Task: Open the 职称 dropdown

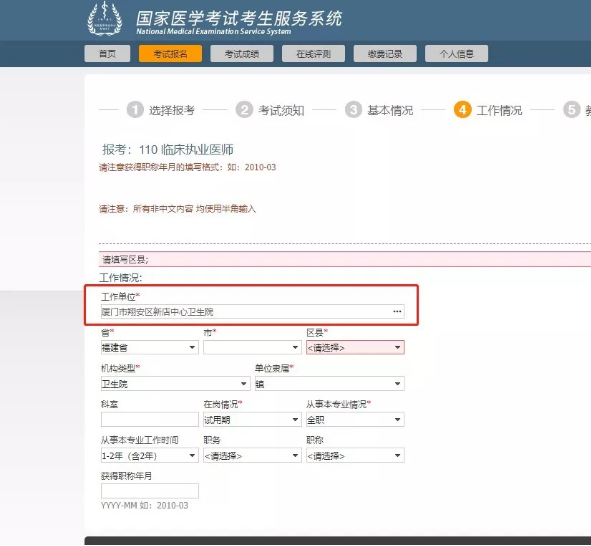Action: (x=355, y=456)
